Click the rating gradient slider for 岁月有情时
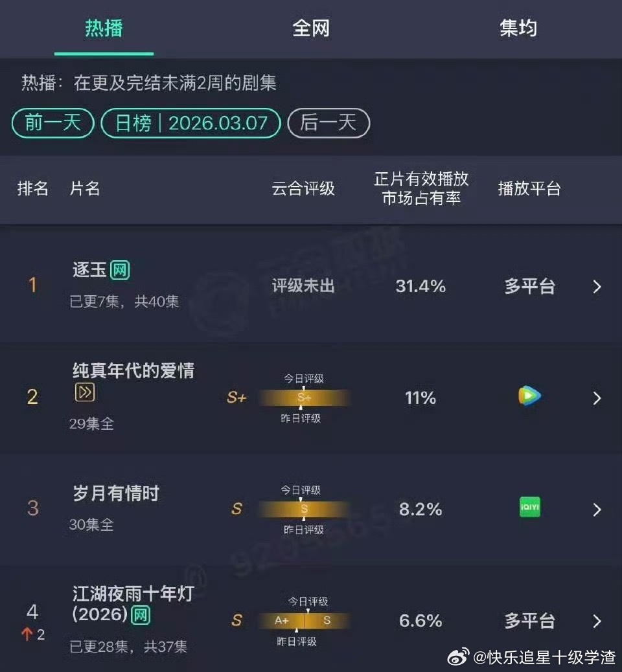 [x=305, y=509]
